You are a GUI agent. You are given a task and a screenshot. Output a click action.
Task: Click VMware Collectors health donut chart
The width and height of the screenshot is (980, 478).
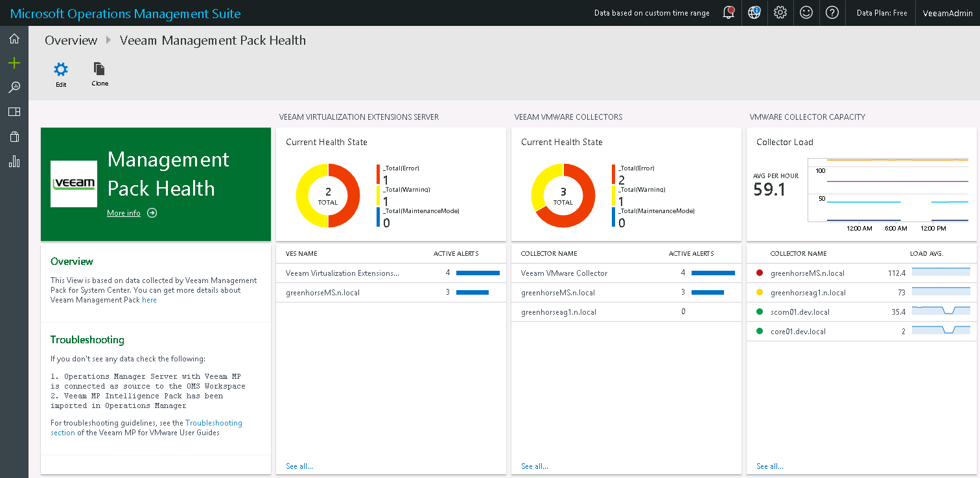pos(563,196)
